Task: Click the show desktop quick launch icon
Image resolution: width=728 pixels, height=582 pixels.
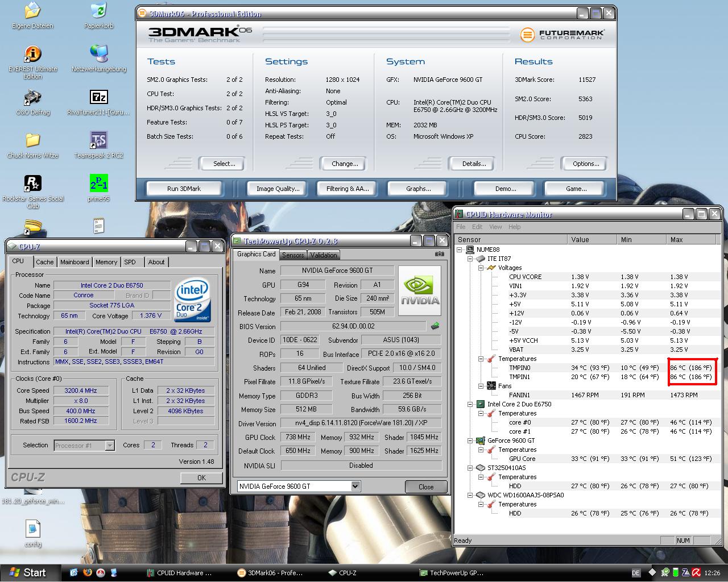Action: (114, 572)
